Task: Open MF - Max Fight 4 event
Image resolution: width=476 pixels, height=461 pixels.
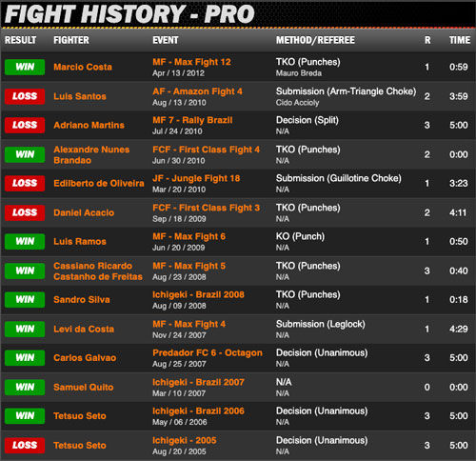Action: (x=189, y=324)
